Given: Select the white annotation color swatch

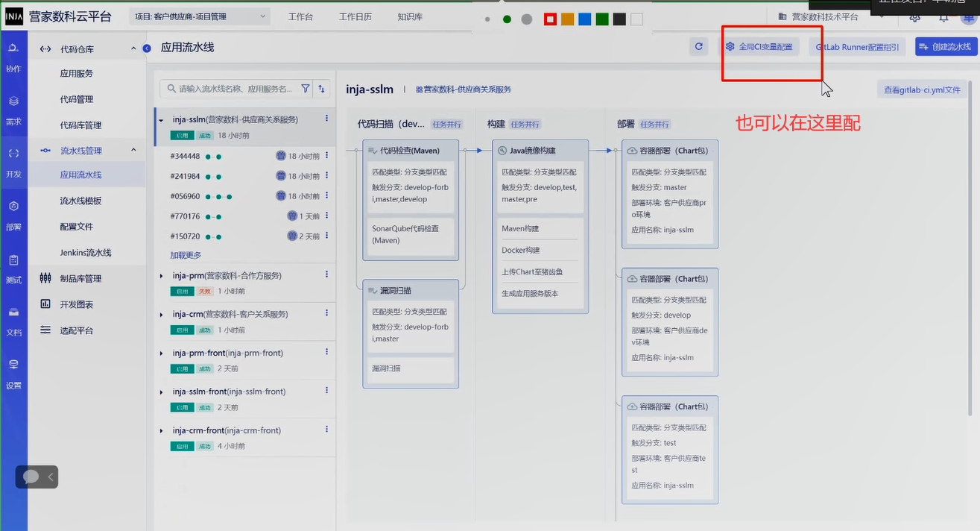Looking at the screenshot, I should point(636,19).
